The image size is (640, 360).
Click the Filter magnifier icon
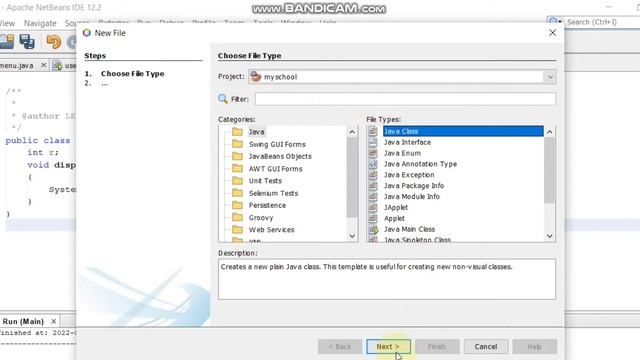pyautogui.click(x=223, y=98)
